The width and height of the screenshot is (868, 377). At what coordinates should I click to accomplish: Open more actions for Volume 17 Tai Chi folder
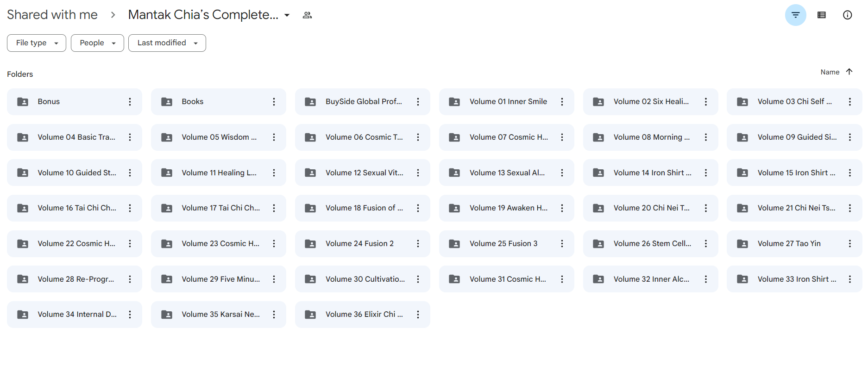[x=274, y=208]
